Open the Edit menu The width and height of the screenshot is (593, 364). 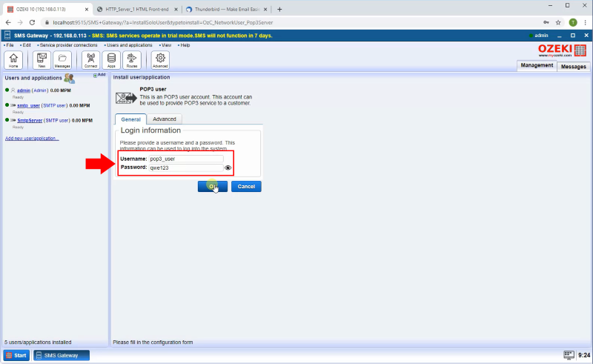coord(26,45)
